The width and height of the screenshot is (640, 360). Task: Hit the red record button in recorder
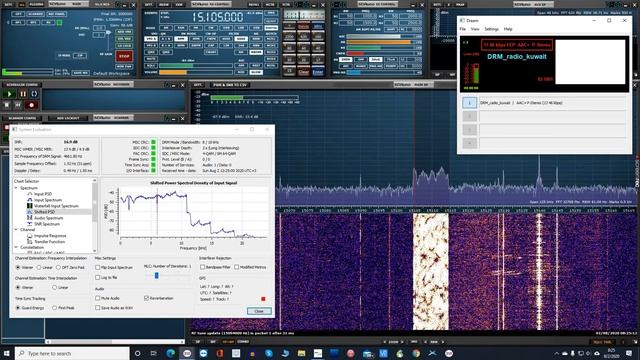[31, 105]
